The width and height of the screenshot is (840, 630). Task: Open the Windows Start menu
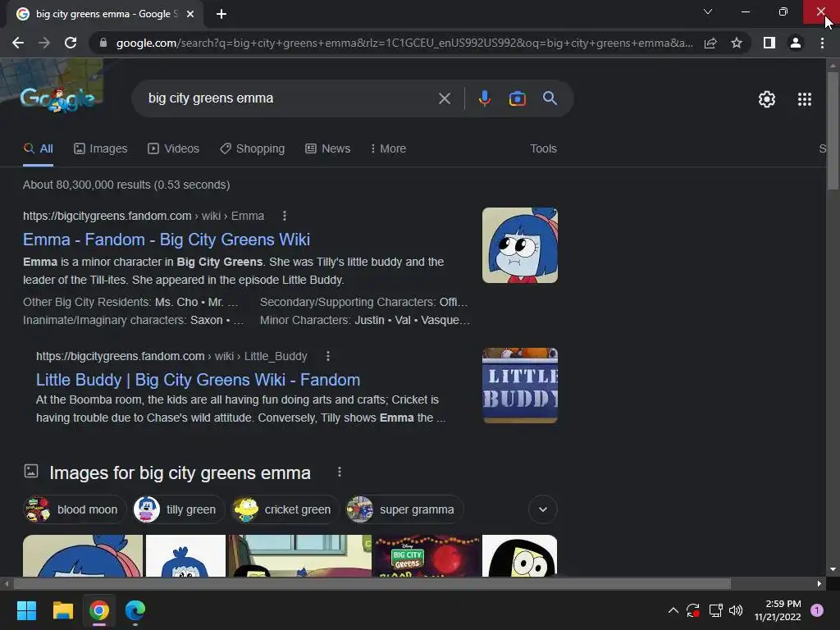tap(26, 610)
